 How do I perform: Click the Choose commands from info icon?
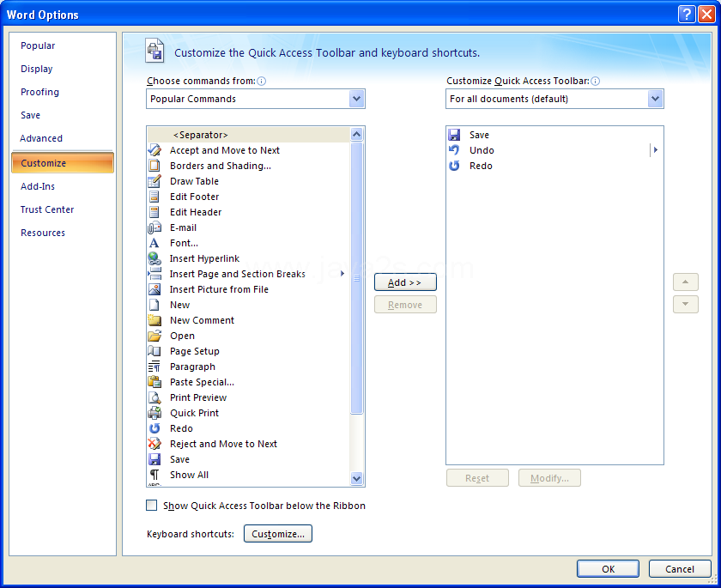(261, 81)
